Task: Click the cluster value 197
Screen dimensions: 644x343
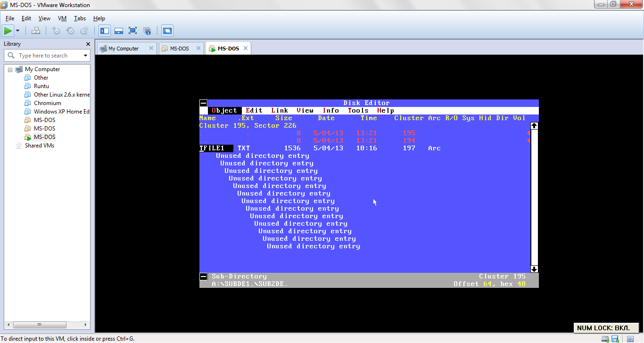Action: (x=409, y=148)
